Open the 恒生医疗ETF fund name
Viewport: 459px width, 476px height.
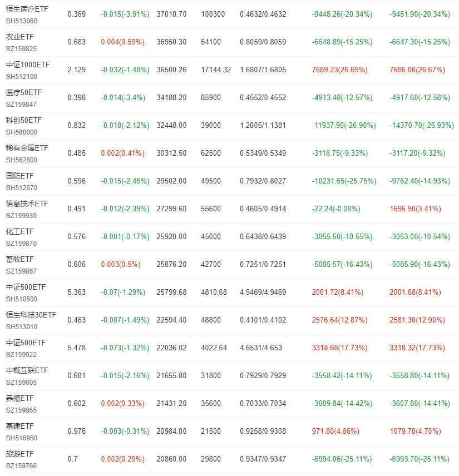(27, 9)
